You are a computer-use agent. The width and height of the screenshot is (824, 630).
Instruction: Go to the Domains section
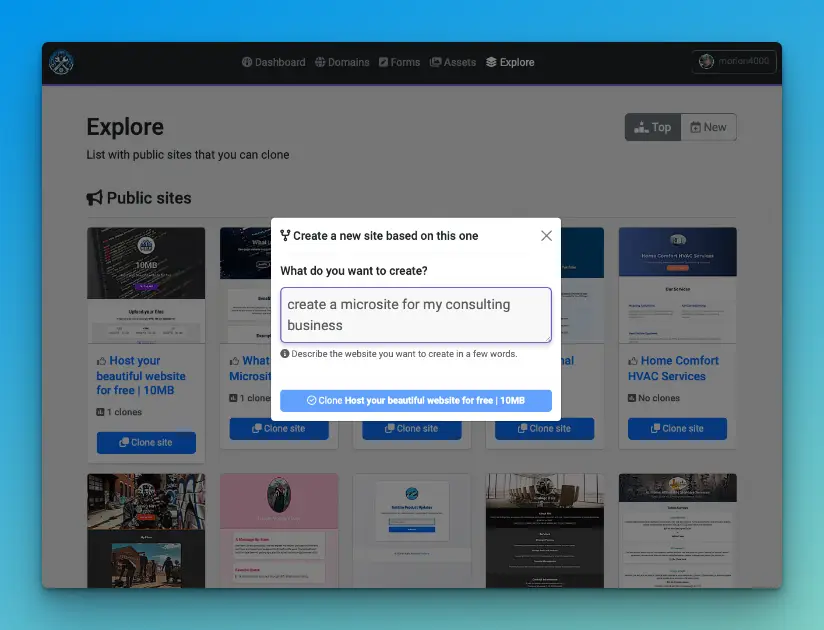click(x=341, y=62)
